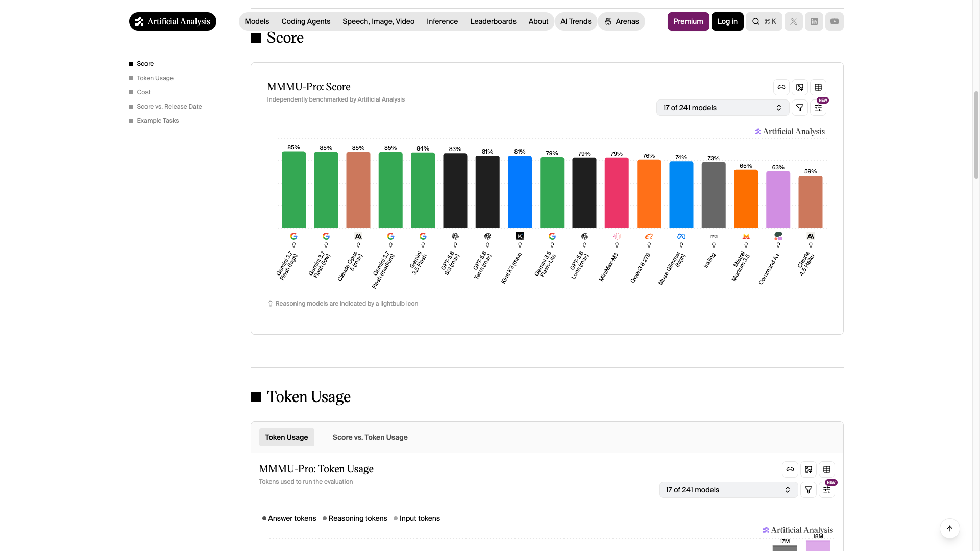
Task: Jump to Cost section in sidebar
Action: coord(143,92)
